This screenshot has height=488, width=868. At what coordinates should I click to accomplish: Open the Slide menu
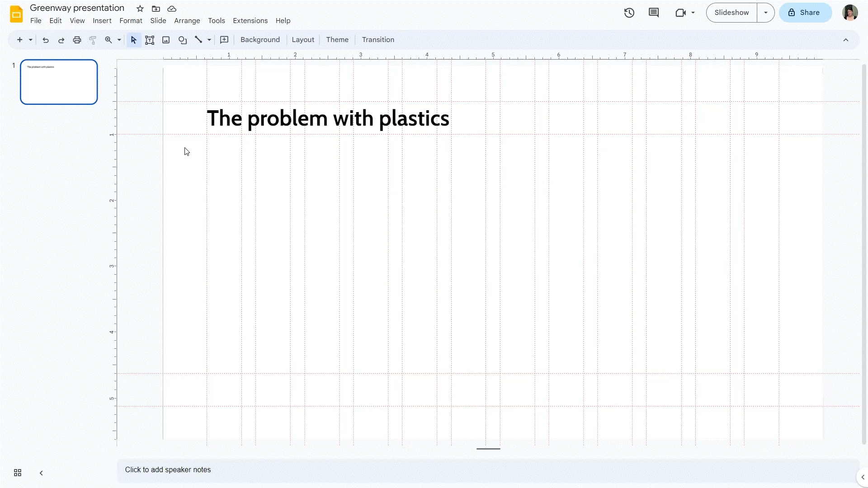158,20
